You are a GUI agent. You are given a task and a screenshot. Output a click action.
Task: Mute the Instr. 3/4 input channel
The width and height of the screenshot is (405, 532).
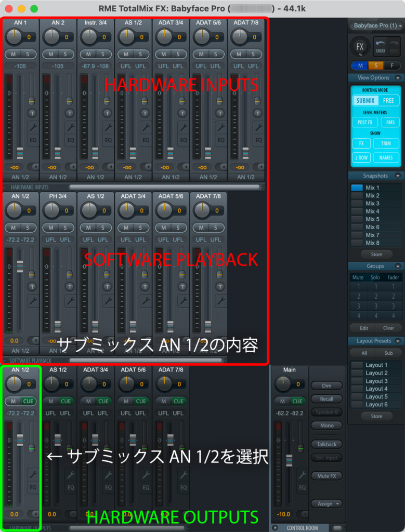[88, 54]
